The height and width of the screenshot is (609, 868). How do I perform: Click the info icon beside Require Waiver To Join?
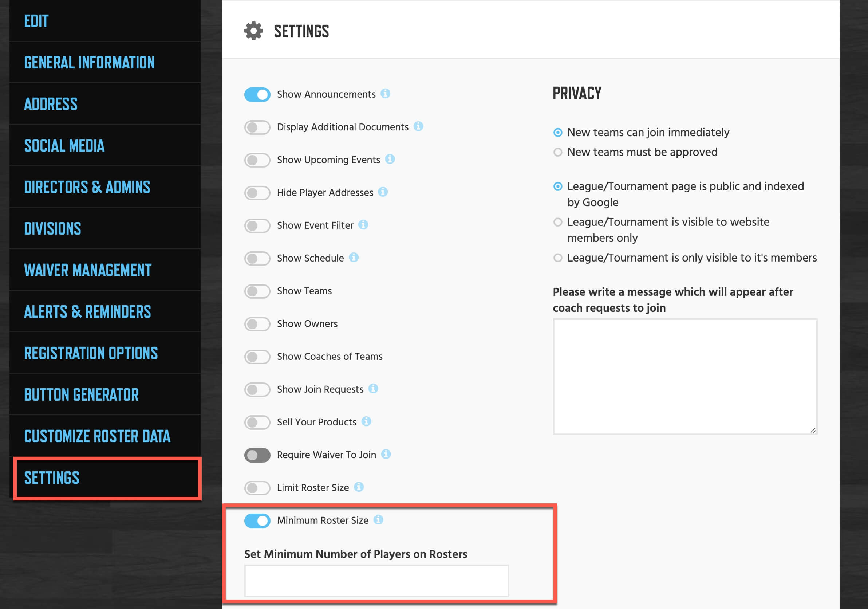386,454
